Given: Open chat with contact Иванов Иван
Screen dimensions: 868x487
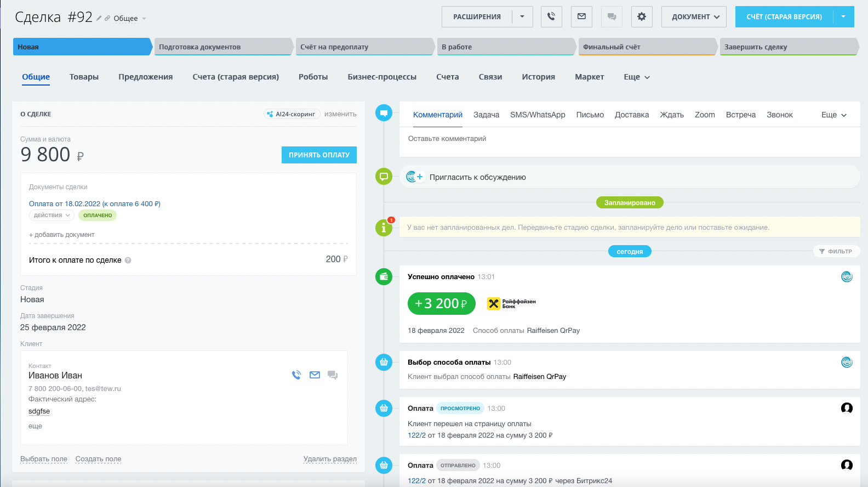Looking at the screenshot, I should point(333,375).
